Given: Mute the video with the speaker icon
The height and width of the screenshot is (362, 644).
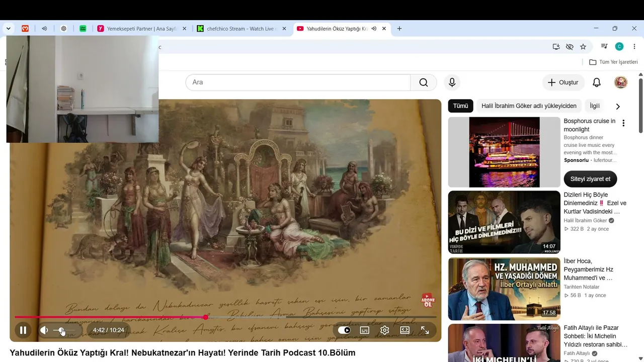Looking at the screenshot, I should pos(44,330).
